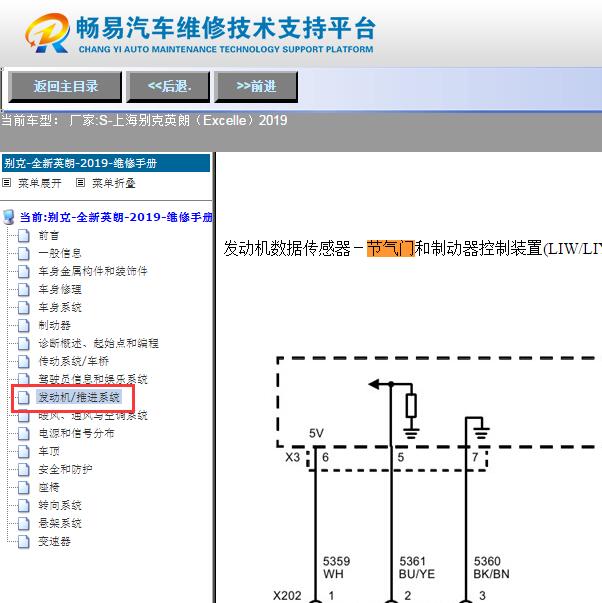Open 车身系统 tree item
The height and width of the screenshot is (603, 602).
point(60,307)
